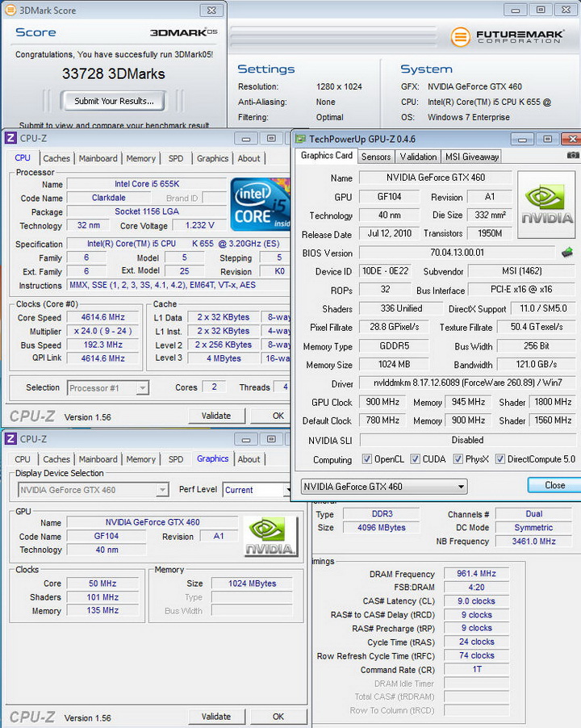Click Validate in lower CPU-Z window
This screenshot has width=581, height=728.
click(216, 717)
